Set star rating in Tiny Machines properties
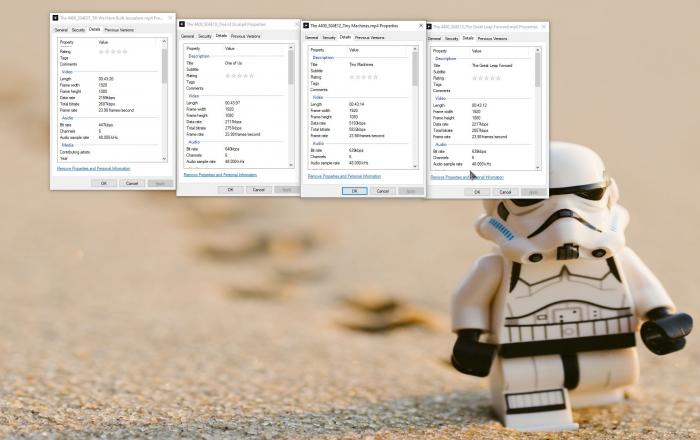Image resolution: width=700 pixels, height=440 pixels. pos(364,77)
